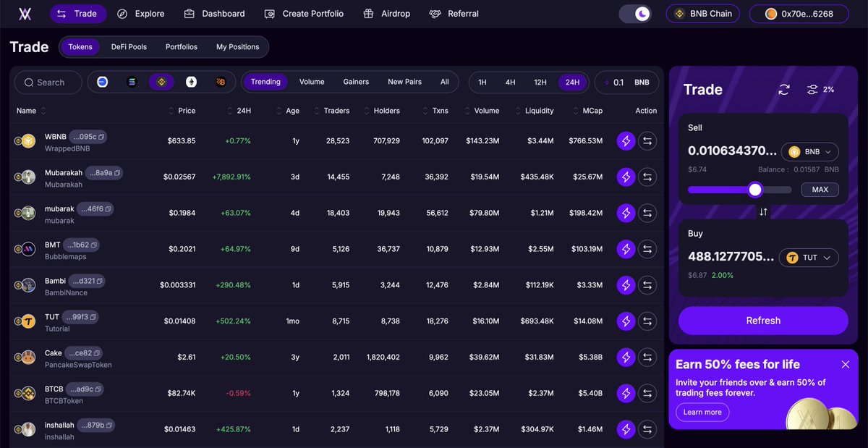Click swap arrows icon for Mubarakah row
The width and height of the screenshot is (868, 448).
pos(647,177)
